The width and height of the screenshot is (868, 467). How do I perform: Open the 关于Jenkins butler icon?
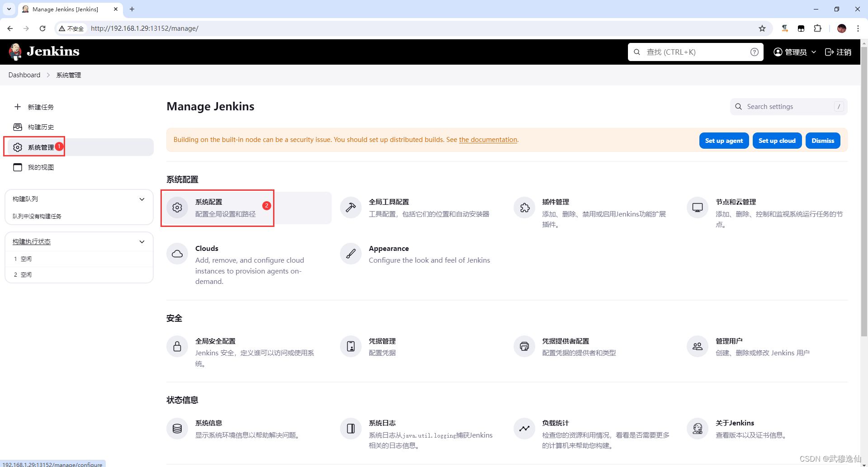click(x=698, y=428)
